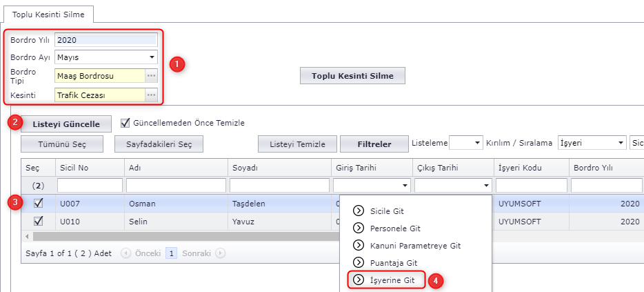644x292 pixels.
Task: Uncheck the row for Osman Taşdelen
Action: [39, 204]
